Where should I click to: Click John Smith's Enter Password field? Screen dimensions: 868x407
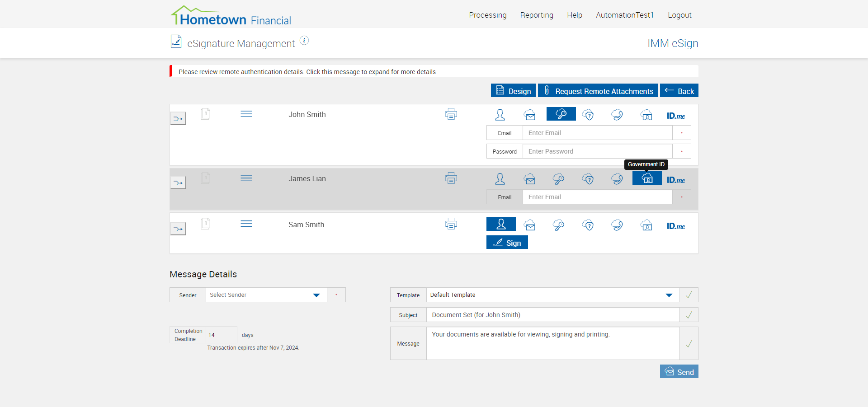pyautogui.click(x=597, y=151)
